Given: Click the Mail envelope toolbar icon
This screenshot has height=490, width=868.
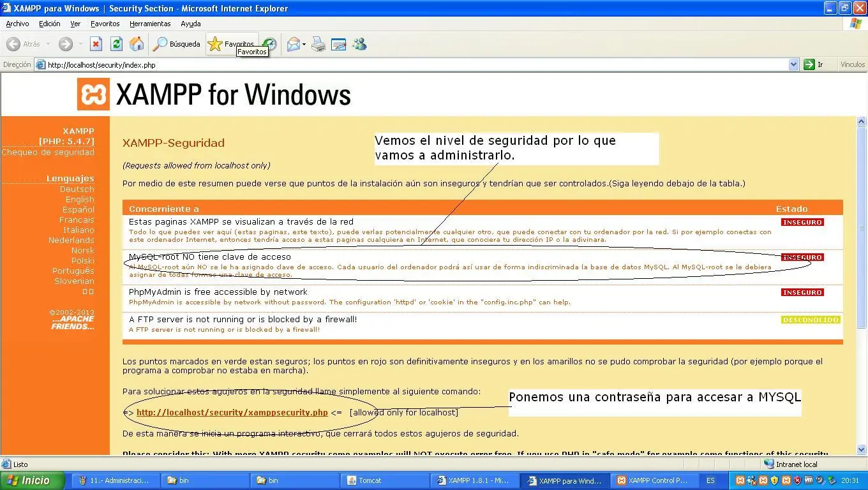Looking at the screenshot, I should pyautogui.click(x=293, y=44).
